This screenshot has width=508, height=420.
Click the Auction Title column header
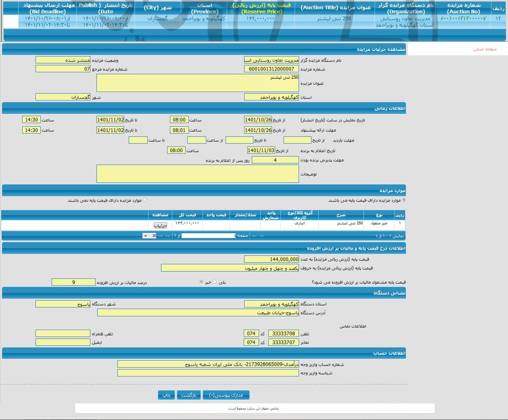[x=335, y=8]
